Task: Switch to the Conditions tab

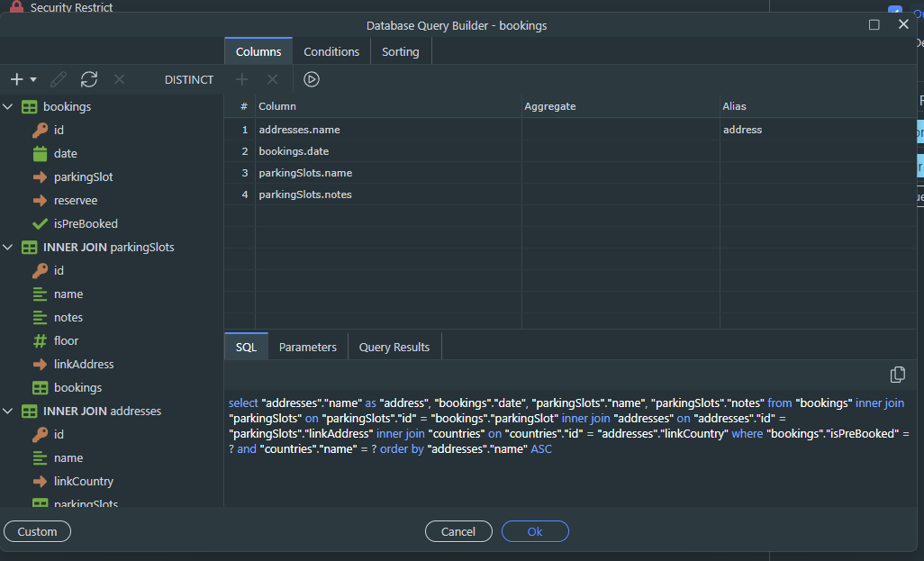Action: click(x=331, y=51)
